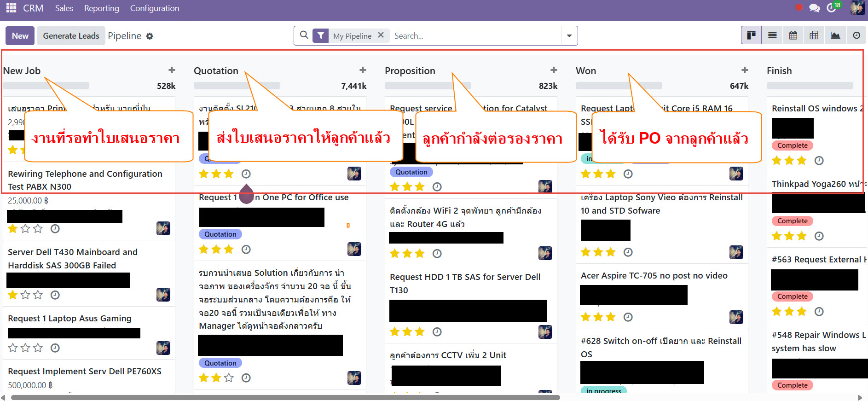Screen dimensions: 868x401
Task: Open activities icon with 18 badge
Action: (x=832, y=8)
